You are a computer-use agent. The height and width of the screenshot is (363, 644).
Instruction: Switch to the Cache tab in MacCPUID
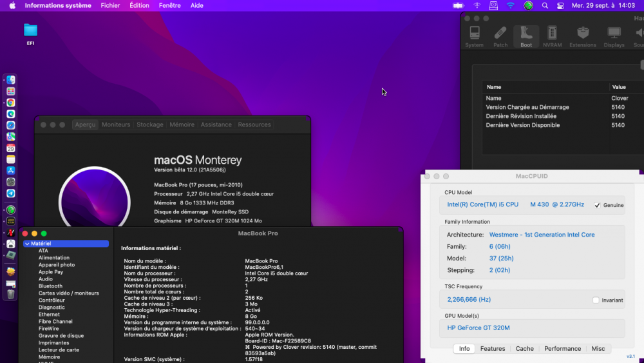pos(524,349)
